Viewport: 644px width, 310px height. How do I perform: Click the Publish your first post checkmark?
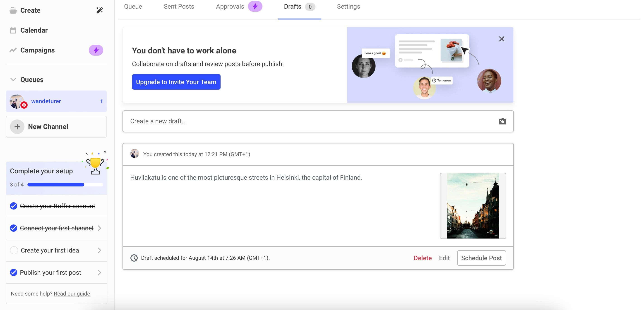pyautogui.click(x=14, y=272)
